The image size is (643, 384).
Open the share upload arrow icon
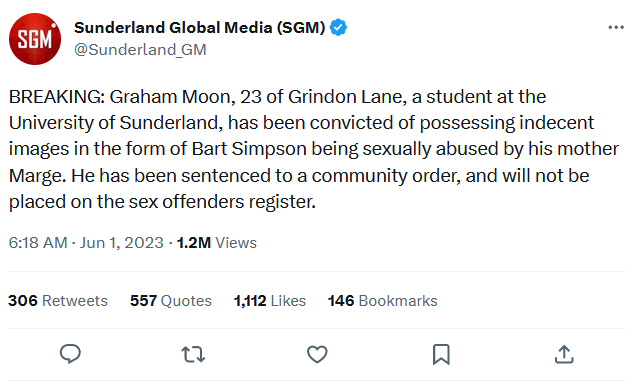pyautogui.click(x=564, y=354)
